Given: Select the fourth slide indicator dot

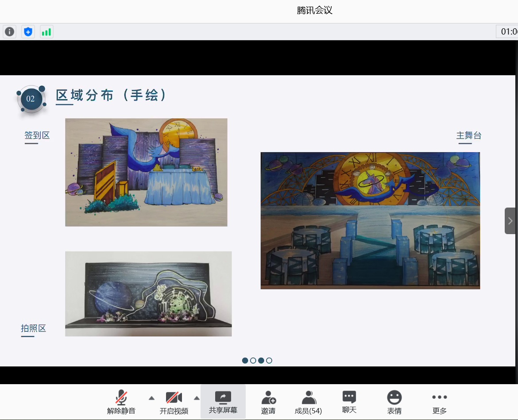Looking at the screenshot, I should pos(269,360).
